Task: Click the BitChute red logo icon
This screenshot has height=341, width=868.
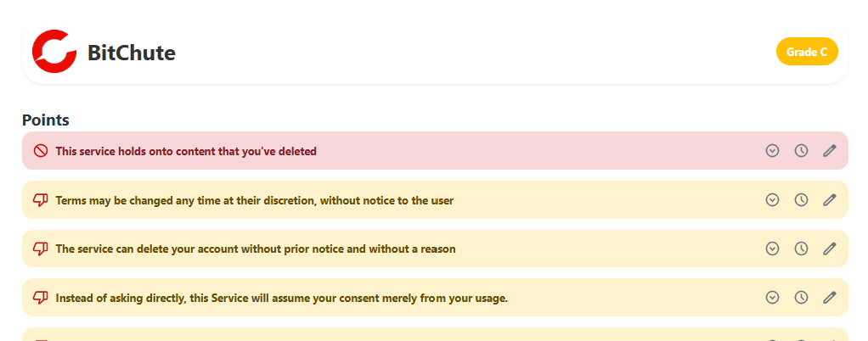Action: pyautogui.click(x=54, y=52)
